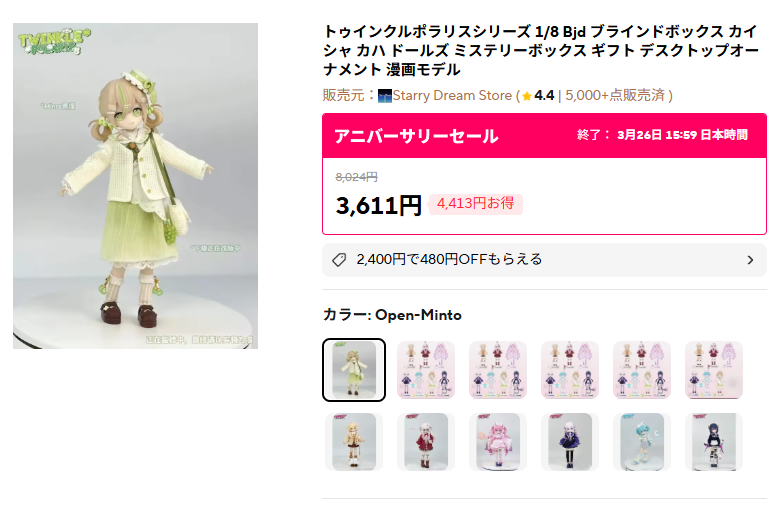Select the beige-coat doll color option

tap(354, 442)
